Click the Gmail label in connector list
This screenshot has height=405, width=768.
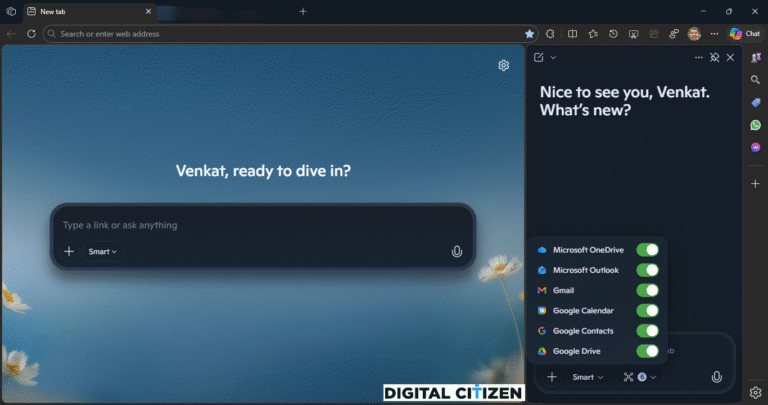(563, 290)
